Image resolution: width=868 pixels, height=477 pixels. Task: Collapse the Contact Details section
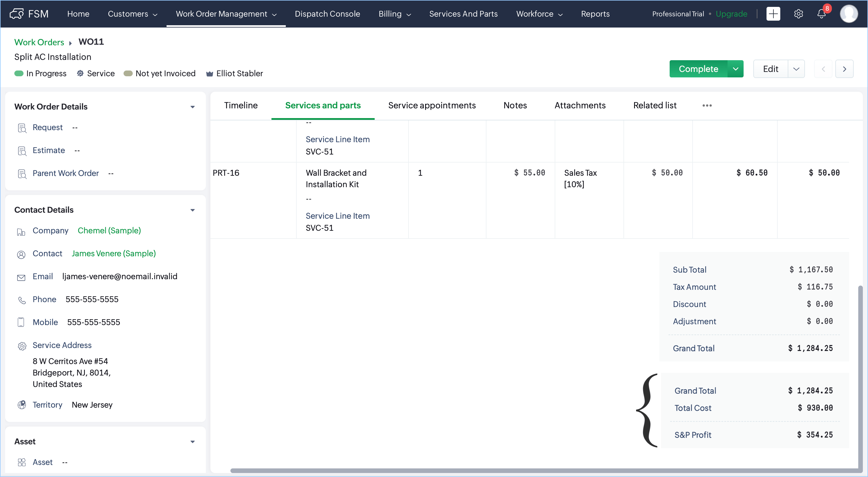tap(192, 210)
